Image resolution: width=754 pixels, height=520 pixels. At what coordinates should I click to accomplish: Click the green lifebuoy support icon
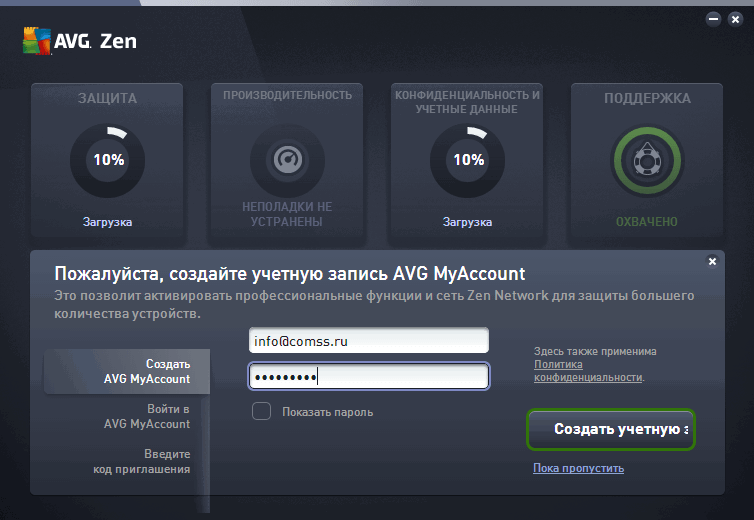pos(647,160)
